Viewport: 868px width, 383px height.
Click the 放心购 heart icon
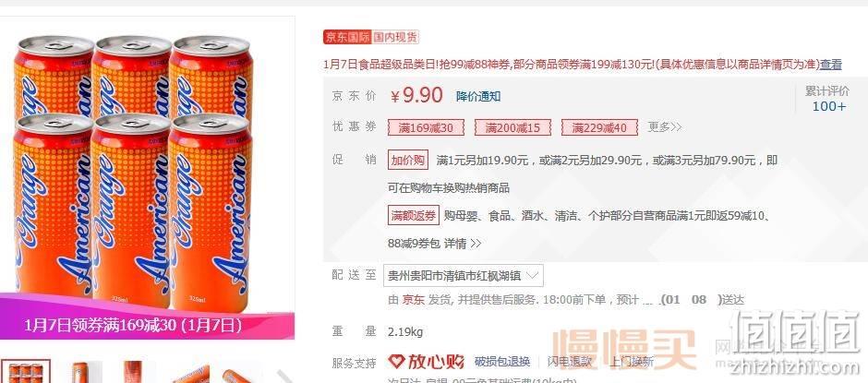click(397, 362)
